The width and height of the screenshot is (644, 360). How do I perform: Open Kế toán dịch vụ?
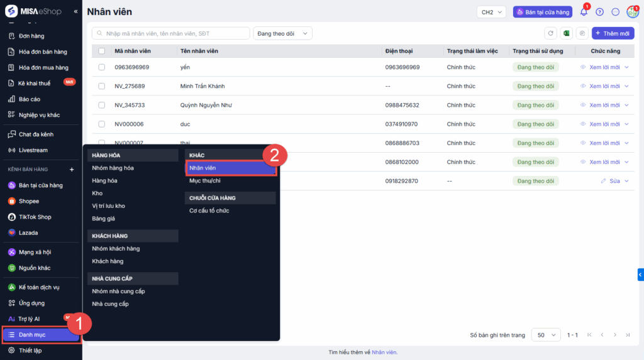40,287
